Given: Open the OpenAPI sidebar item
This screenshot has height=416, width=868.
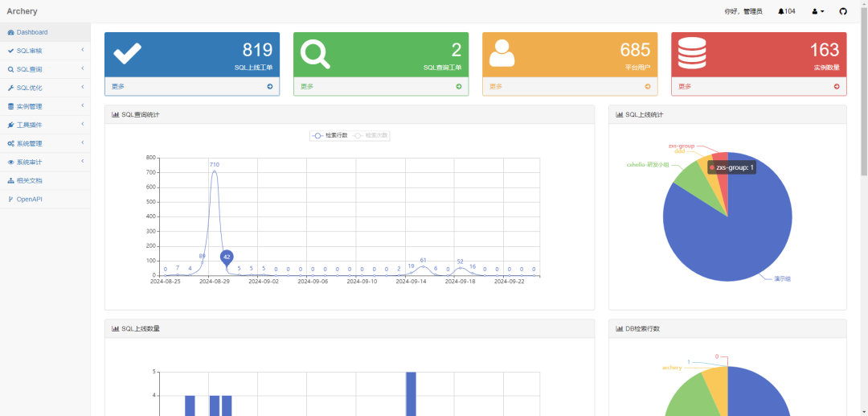Looking at the screenshot, I should pyautogui.click(x=32, y=199).
